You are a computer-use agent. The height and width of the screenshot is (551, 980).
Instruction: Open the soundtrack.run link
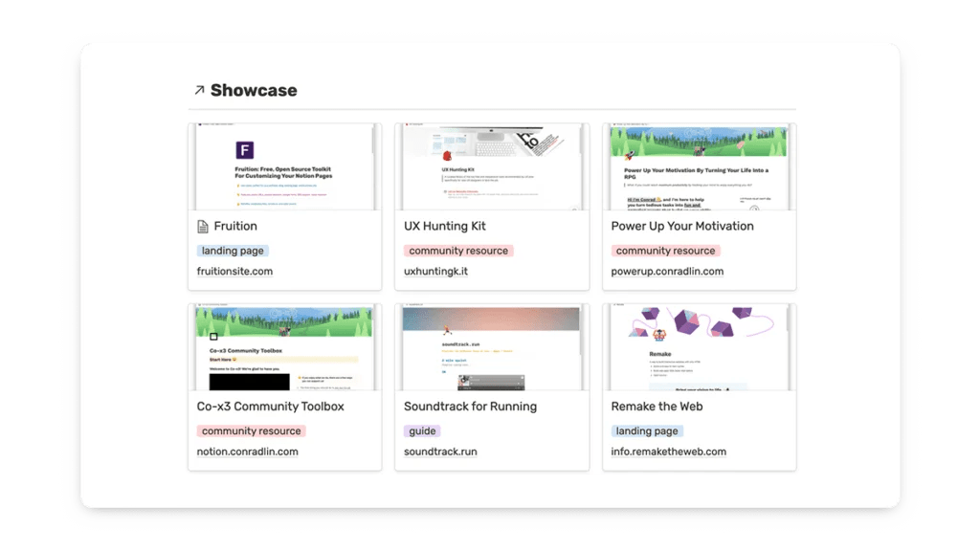click(x=440, y=452)
